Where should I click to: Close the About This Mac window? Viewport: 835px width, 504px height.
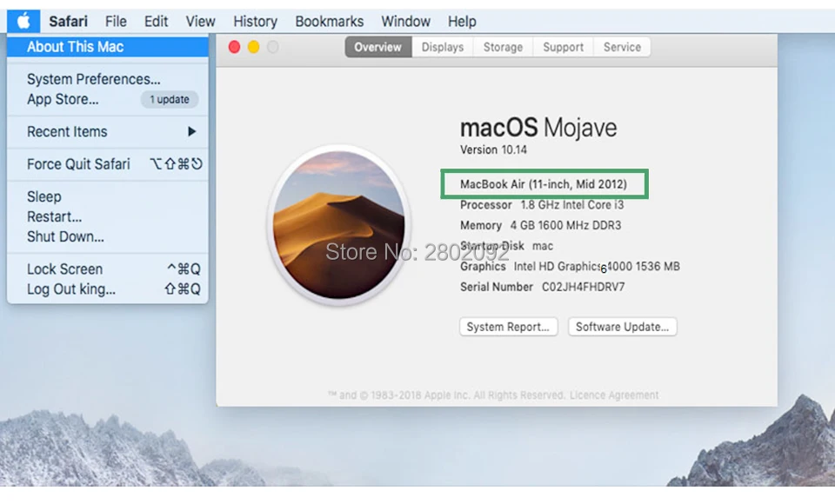tap(234, 47)
